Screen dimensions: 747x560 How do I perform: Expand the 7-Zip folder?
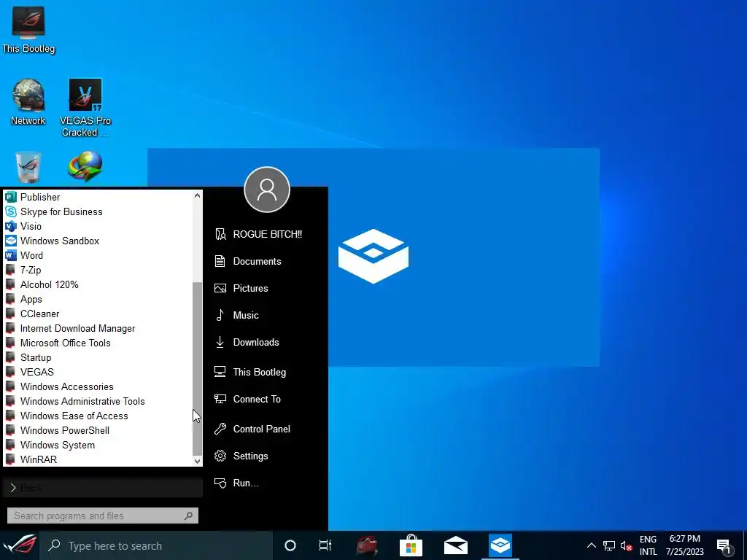(x=98, y=270)
